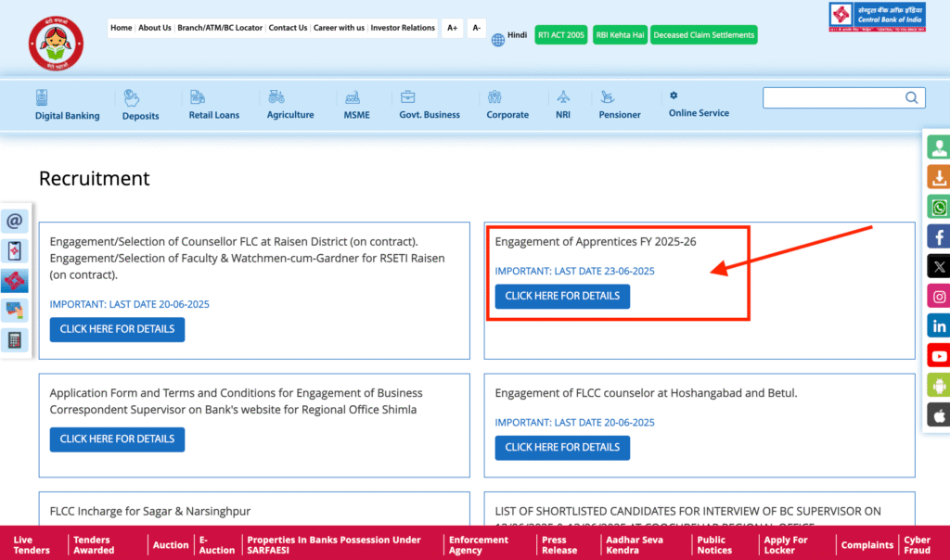Open Career with us link
Image resolution: width=950 pixels, height=560 pixels.
coord(339,28)
